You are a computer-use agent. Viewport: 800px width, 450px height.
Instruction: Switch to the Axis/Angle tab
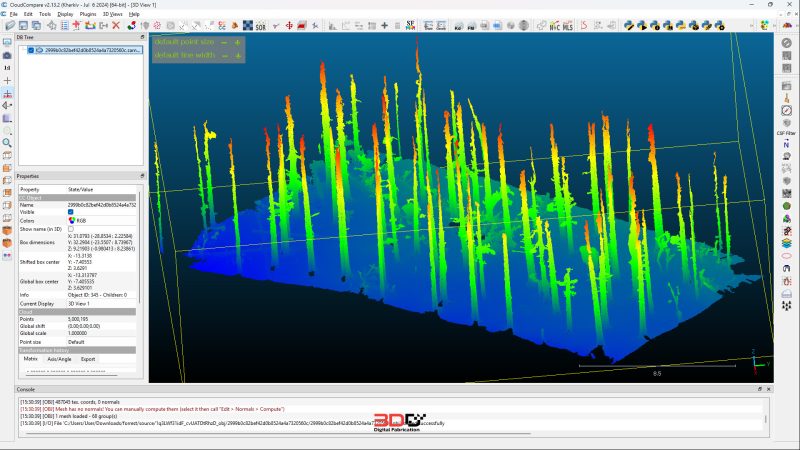click(x=61, y=359)
